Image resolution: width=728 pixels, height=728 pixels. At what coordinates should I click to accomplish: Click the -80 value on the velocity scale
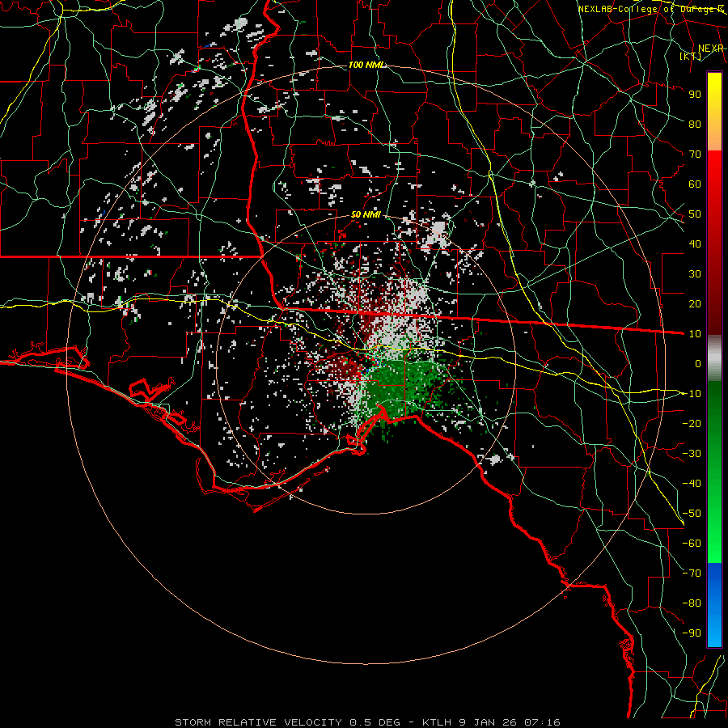click(692, 603)
